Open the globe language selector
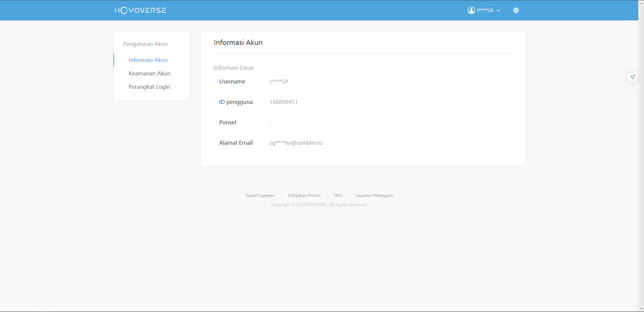The height and width of the screenshot is (312, 644). pyautogui.click(x=516, y=10)
